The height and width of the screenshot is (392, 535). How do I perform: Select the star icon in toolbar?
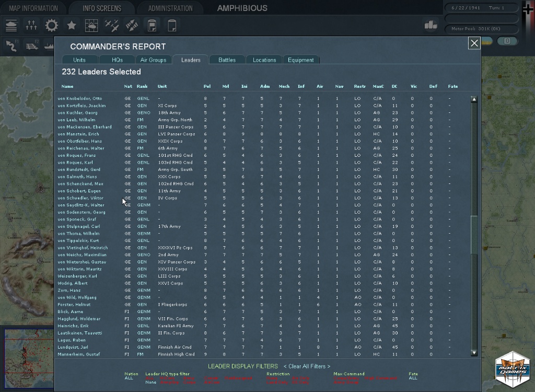click(x=72, y=25)
